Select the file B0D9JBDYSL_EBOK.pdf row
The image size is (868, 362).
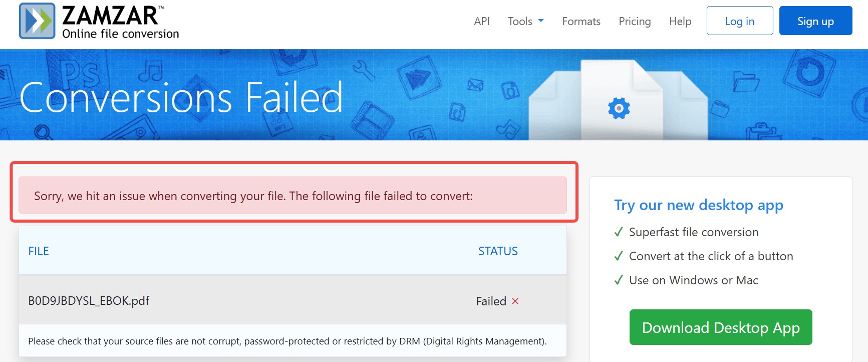89,301
